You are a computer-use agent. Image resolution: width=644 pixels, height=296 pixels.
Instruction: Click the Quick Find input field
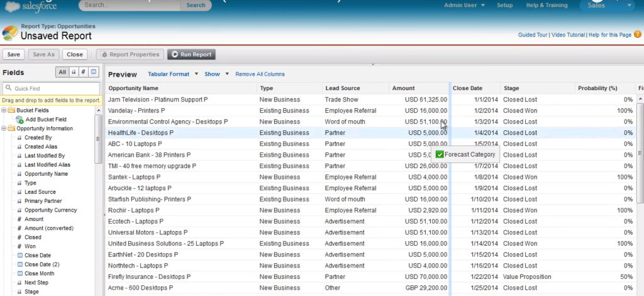(51, 88)
